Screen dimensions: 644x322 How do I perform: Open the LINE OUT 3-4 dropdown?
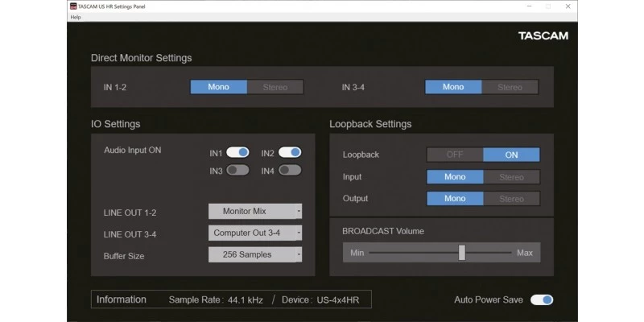click(255, 233)
